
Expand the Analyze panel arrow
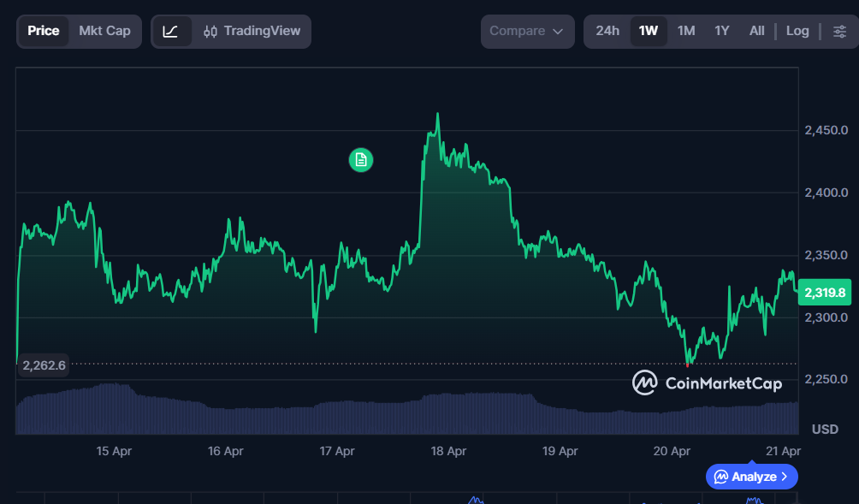click(785, 477)
